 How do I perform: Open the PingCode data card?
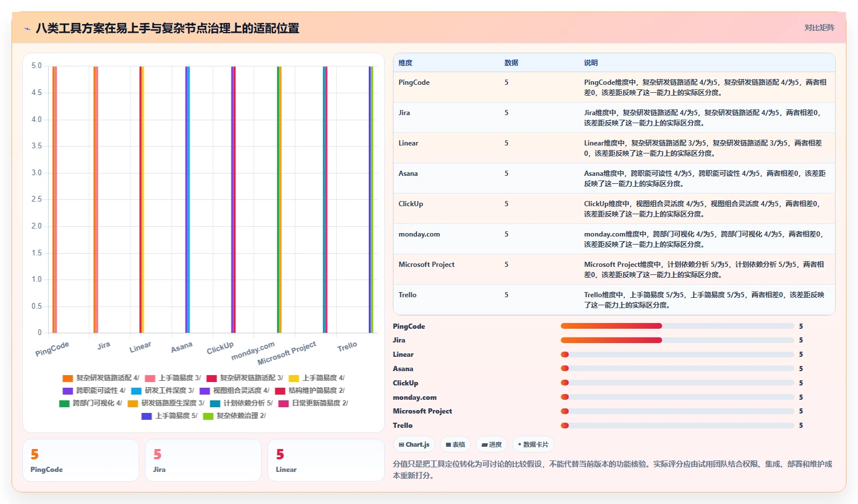tap(81, 460)
